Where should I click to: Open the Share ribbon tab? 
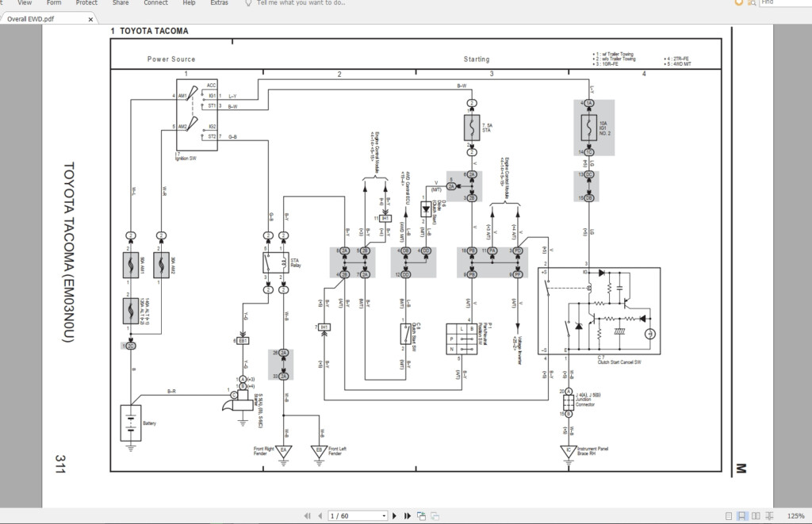121,2
